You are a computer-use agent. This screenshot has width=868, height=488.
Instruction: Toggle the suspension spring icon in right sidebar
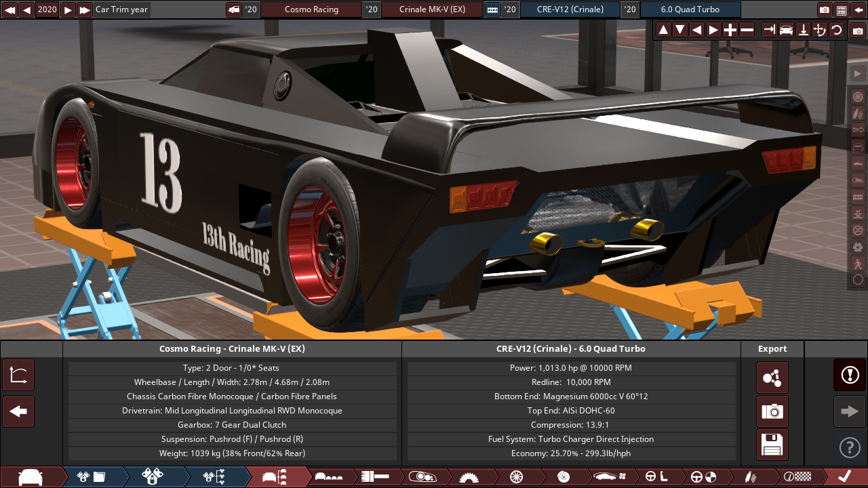[x=858, y=113]
